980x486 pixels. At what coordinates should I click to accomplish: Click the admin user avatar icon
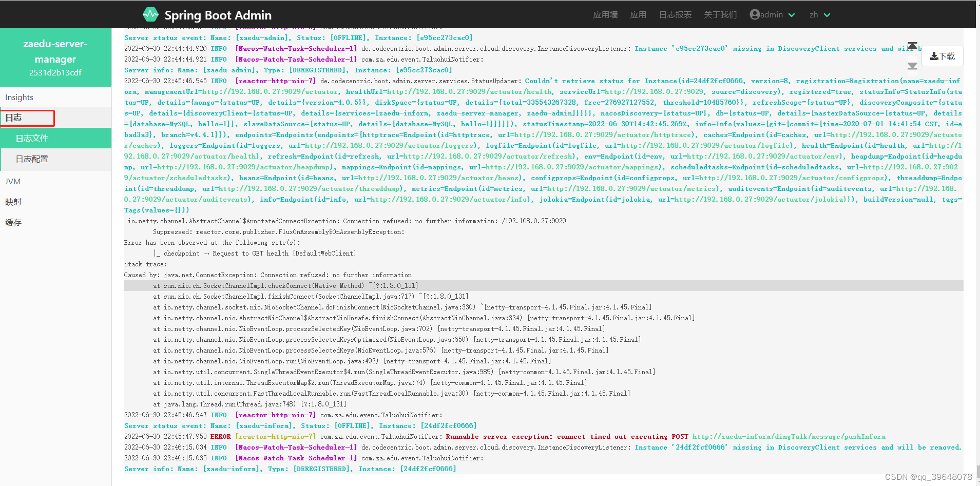755,14
